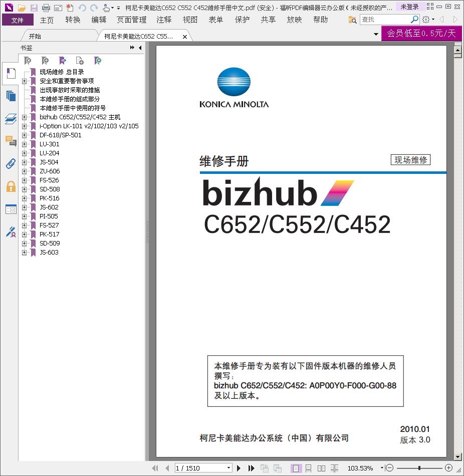Enable continuous facing view mode
Viewport: 464px width, 476px height.
[334, 468]
